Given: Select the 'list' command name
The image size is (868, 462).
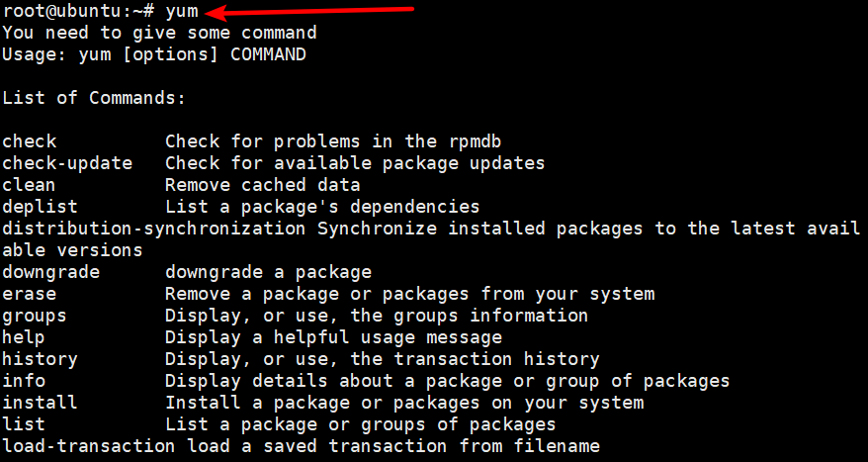Looking at the screenshot, I should tap(24, 424).
